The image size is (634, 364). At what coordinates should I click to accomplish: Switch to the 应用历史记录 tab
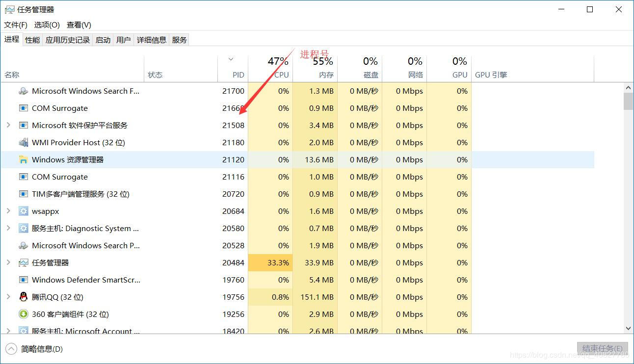(x=68, y=40)
